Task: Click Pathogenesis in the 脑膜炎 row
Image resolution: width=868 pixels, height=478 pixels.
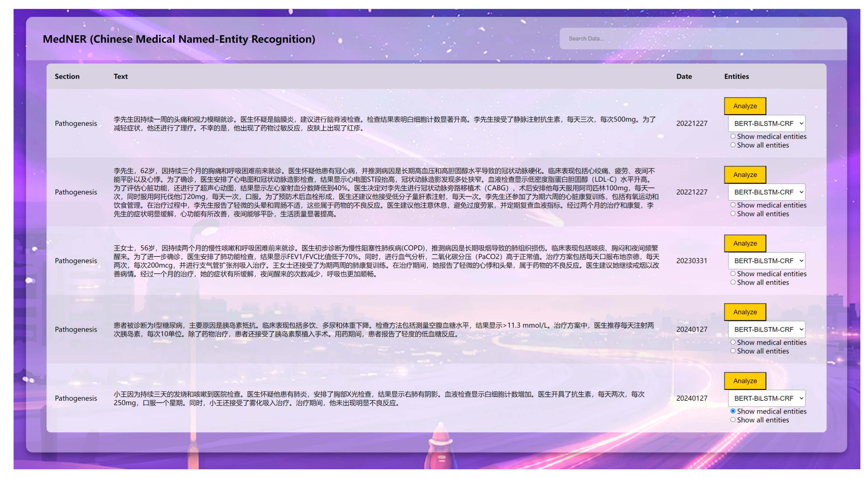Action: click(x=76, y=123)
